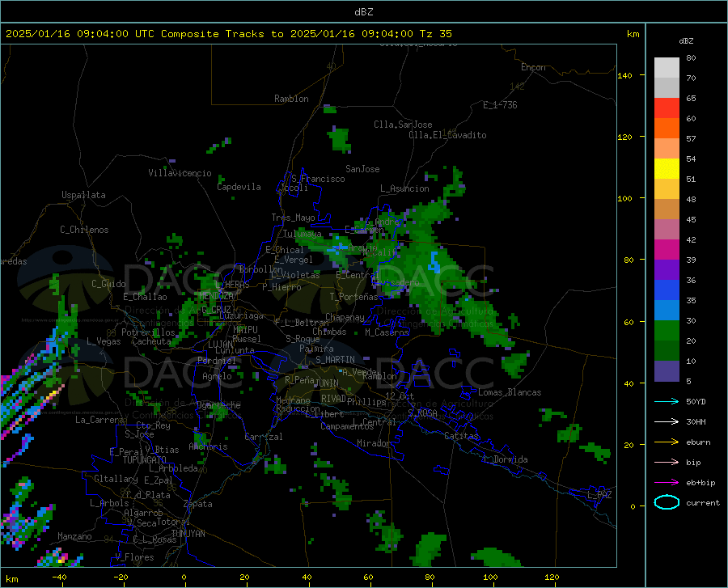Click the Catitas map label
Screen dimensions: 728x588
pos(462,436)
